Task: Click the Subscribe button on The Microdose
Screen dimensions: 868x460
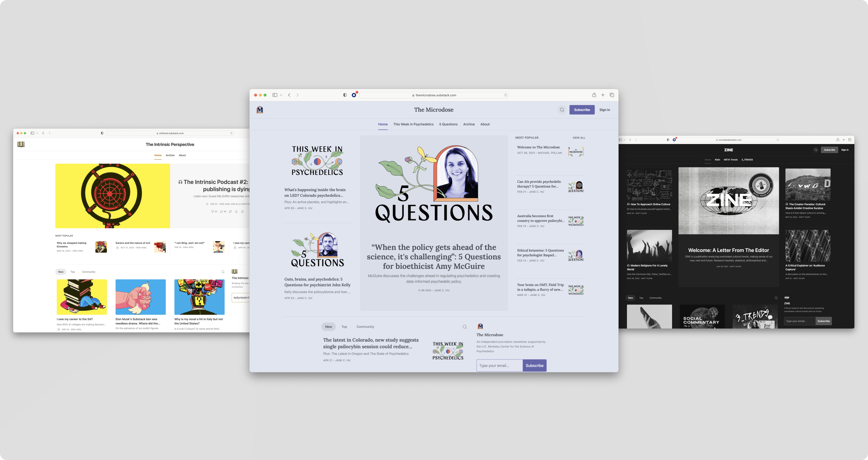Action: [581, 110]
